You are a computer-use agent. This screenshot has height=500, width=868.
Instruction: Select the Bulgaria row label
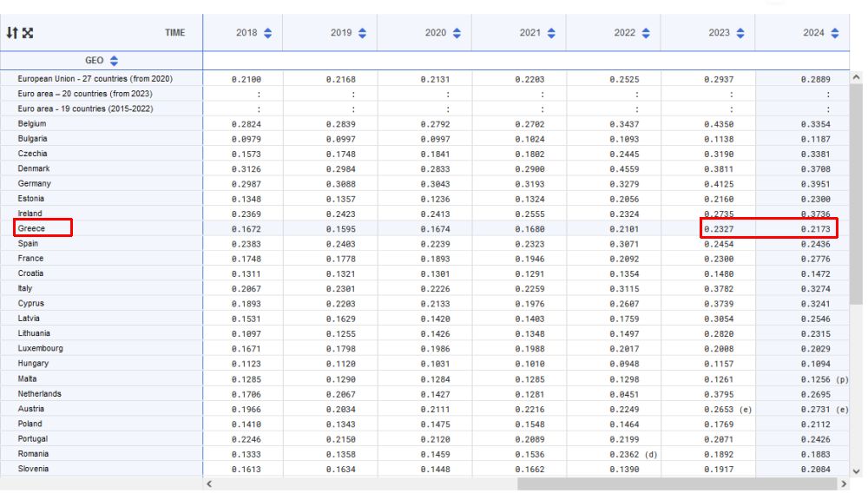[32, 138]
